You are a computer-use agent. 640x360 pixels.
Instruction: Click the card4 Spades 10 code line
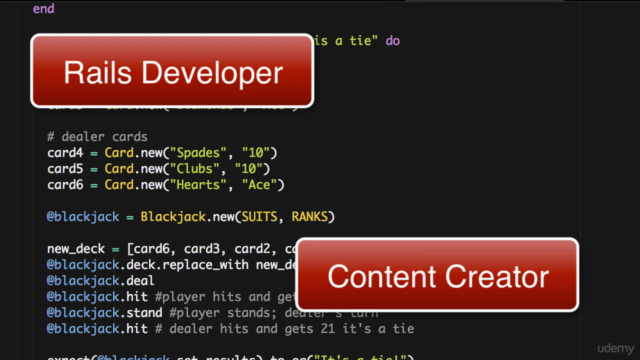(x=162, y=153)
